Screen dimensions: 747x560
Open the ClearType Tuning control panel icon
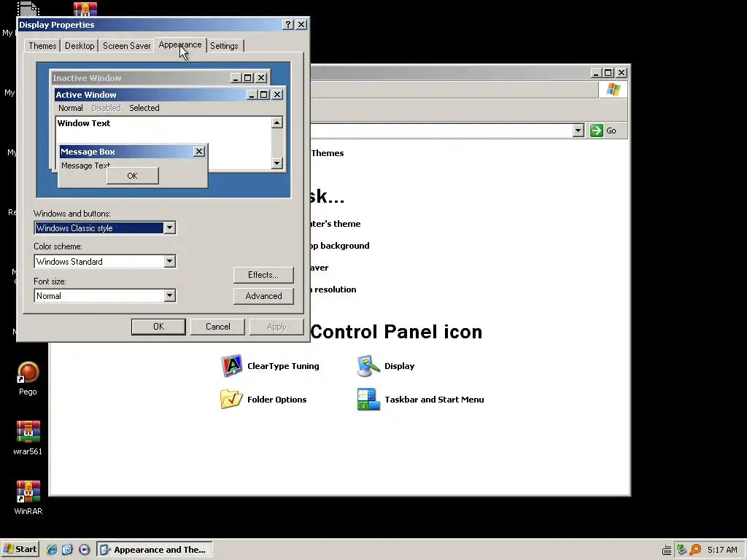point(270,366)
